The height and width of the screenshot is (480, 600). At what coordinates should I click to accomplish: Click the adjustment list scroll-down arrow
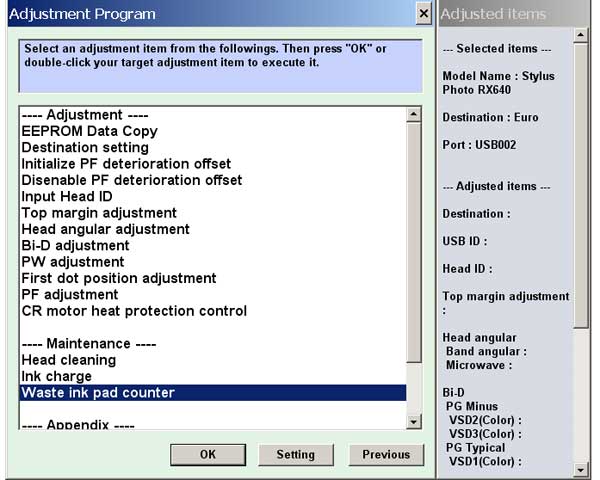(413, 421)
